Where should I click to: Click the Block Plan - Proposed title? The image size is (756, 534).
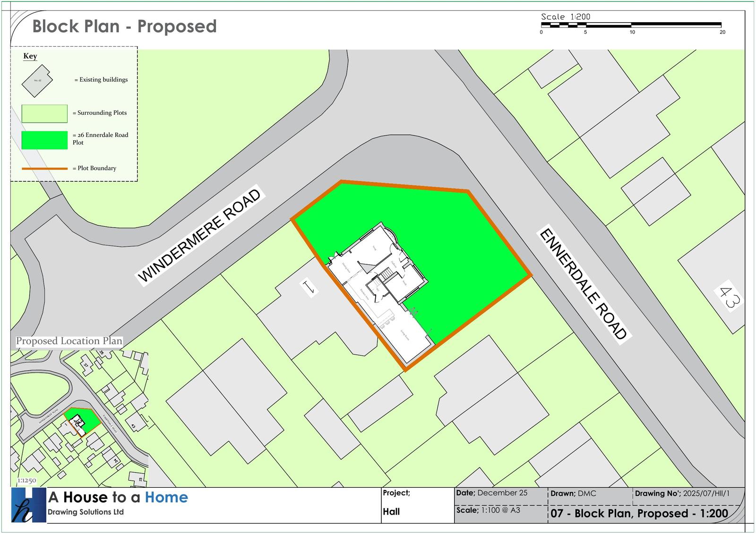pos(124,26)
